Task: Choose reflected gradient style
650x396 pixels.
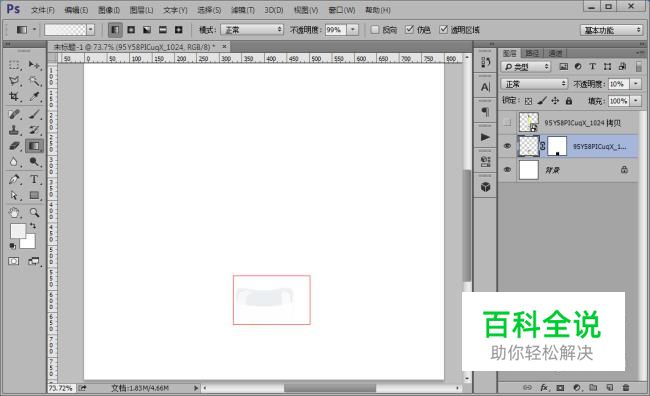Action: pos(162,30)
